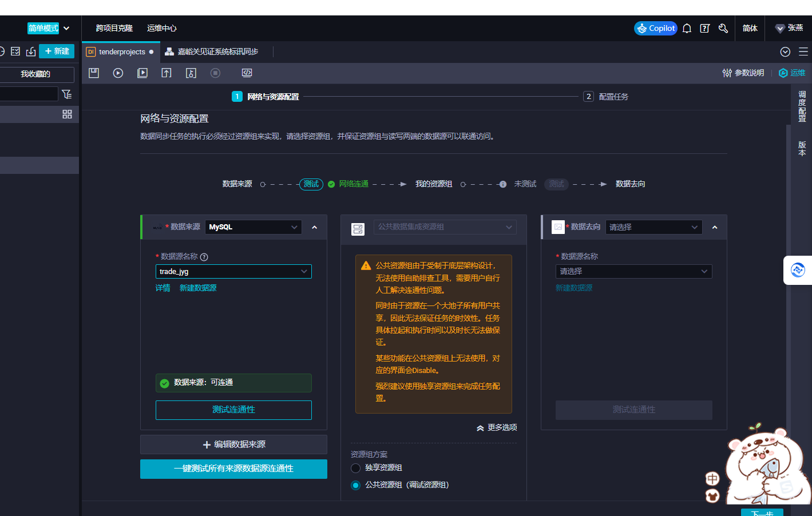Click the 新建 create button
Screen dimensions: 812x516
(x=57, y=51)
